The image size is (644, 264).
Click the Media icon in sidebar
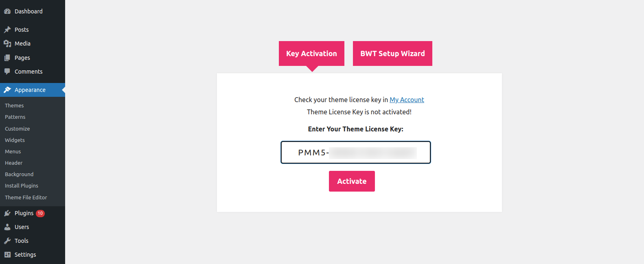7,44
